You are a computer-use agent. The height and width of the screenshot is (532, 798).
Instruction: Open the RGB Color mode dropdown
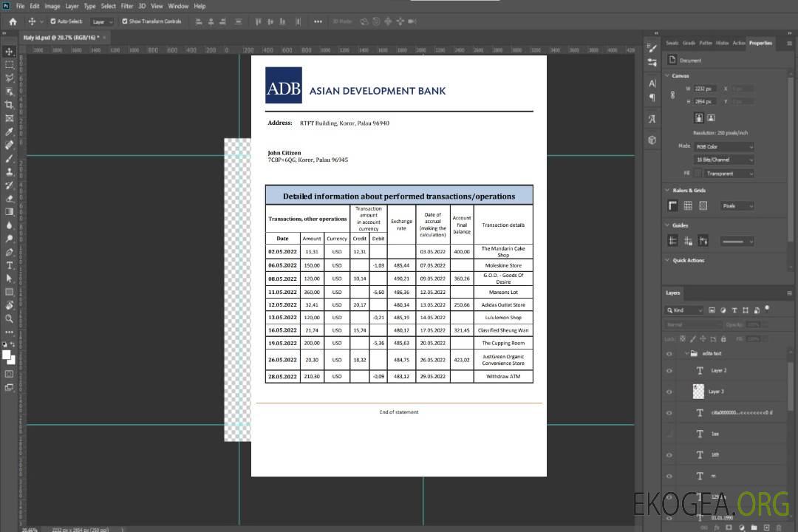[724, 147]
